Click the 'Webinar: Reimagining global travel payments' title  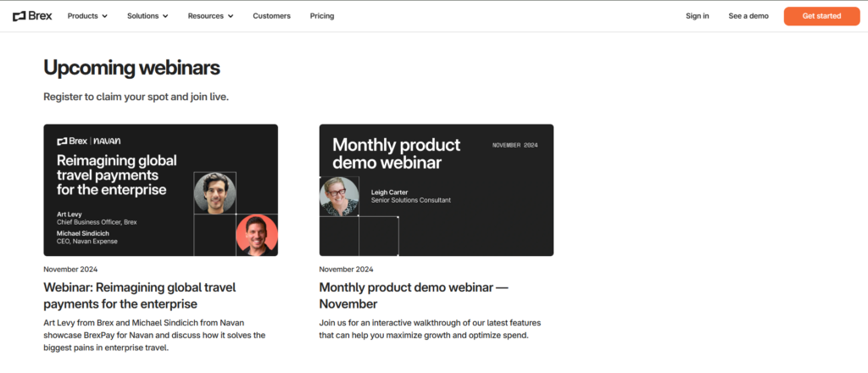(x=140, y=296)
